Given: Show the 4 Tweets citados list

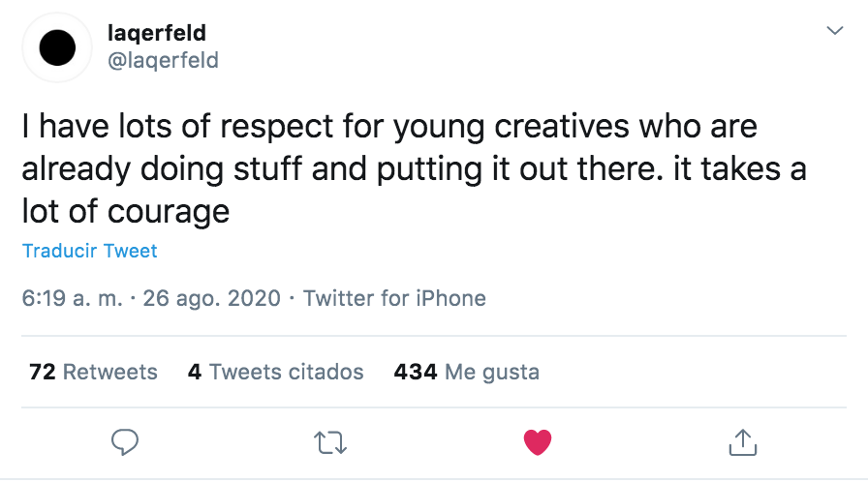Looking at the screenshot, I should [276, 372].
